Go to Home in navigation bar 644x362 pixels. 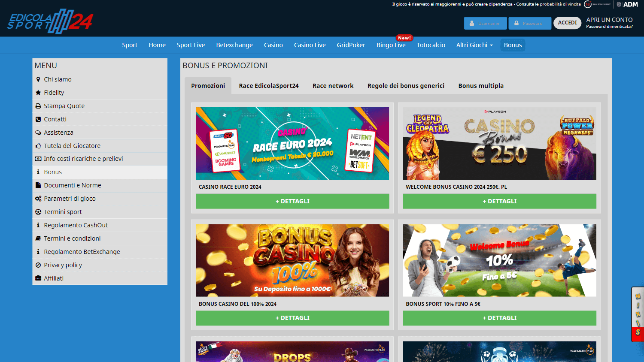pyautogui.click(x=157, y=45)
